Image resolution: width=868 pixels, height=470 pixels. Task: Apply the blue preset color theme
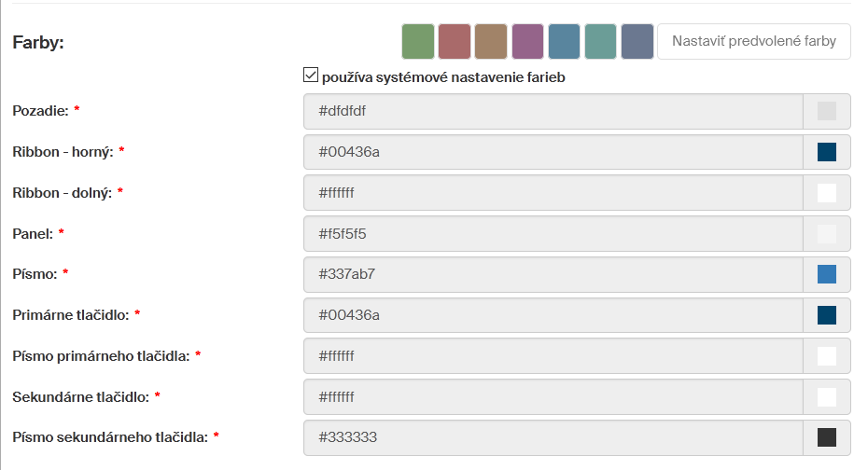coord(564,41)
